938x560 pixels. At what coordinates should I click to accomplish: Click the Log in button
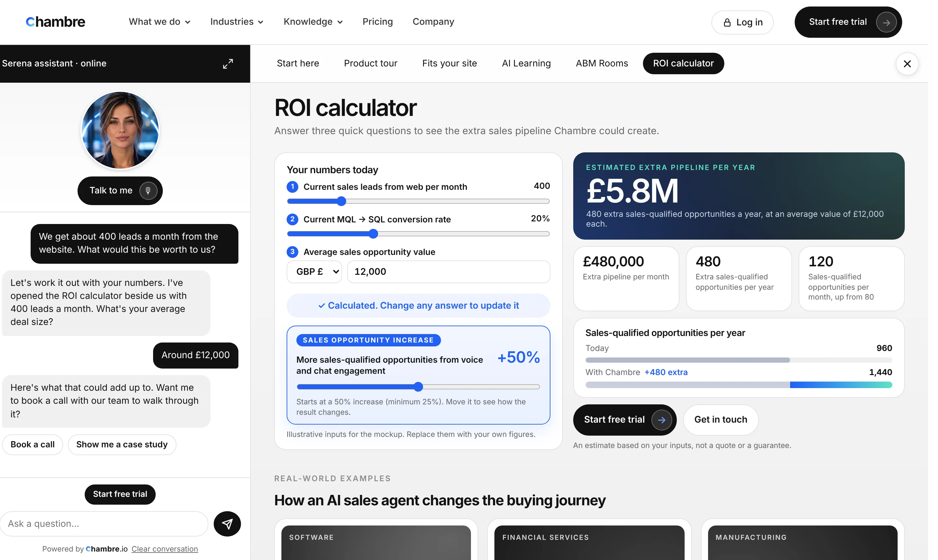742,22
